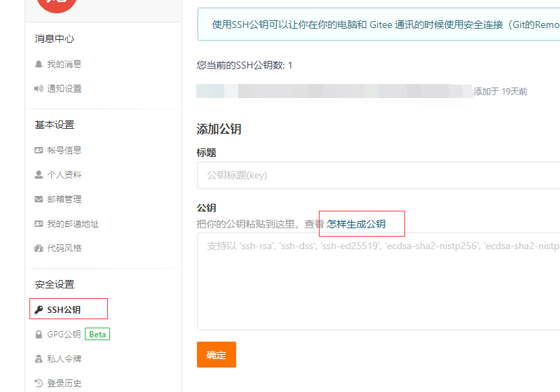Click the speaker icon for 通知设置
This screenshot has height=392, width=560.
click(39, 88)
